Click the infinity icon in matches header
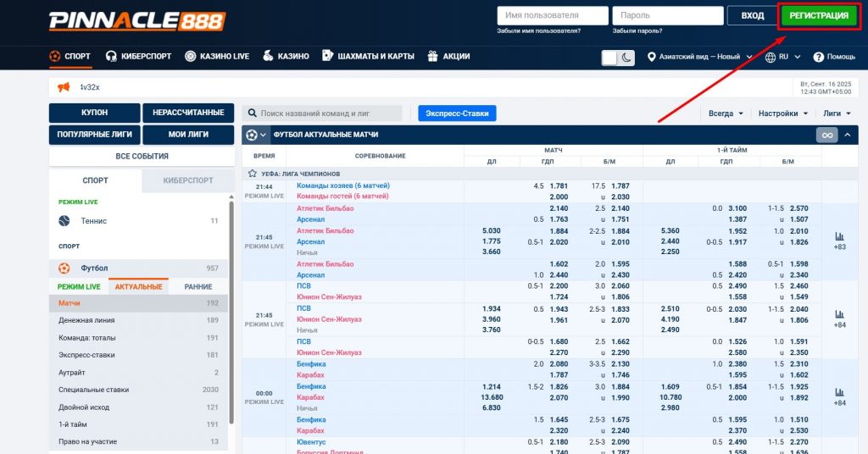 click(826, 135)
